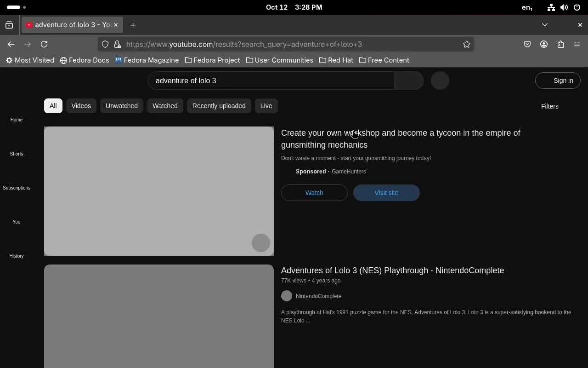The width and height of the screenshot is (588, 368).
Task: Open the Firefox Pocket save icon
Action: (x=527, y=44)
